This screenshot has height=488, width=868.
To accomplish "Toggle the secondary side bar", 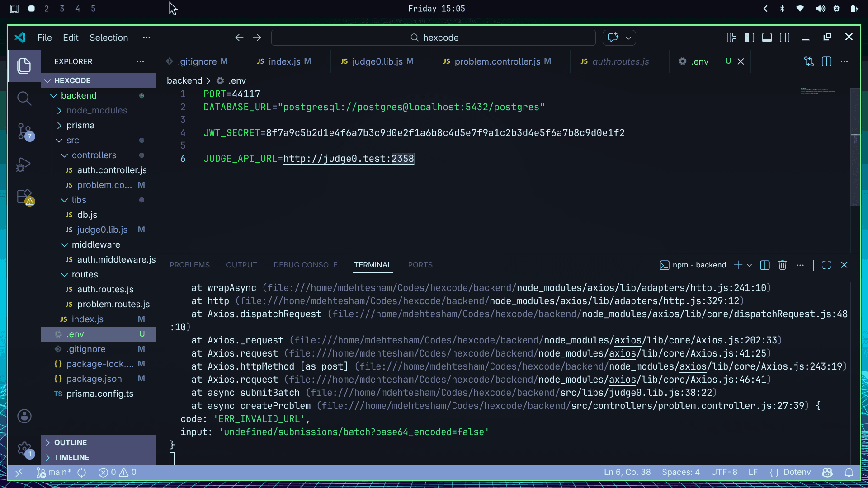I will (x=784, y=38).
